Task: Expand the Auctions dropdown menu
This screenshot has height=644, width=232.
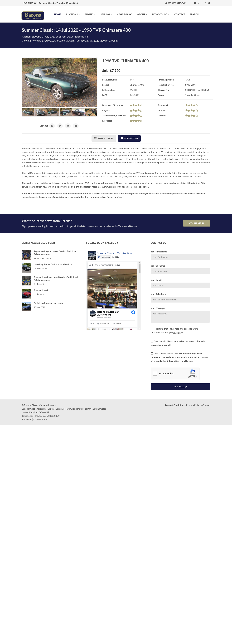Action: tap(73, 14)
